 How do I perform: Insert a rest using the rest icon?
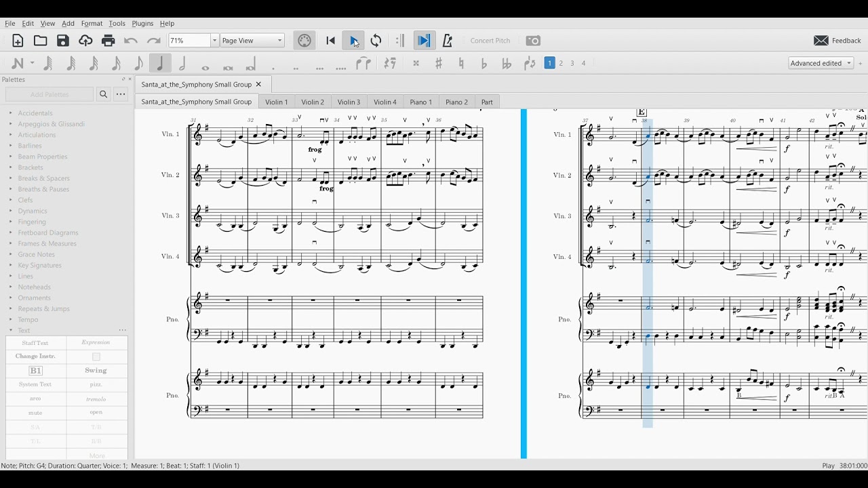tap(390, 63)
